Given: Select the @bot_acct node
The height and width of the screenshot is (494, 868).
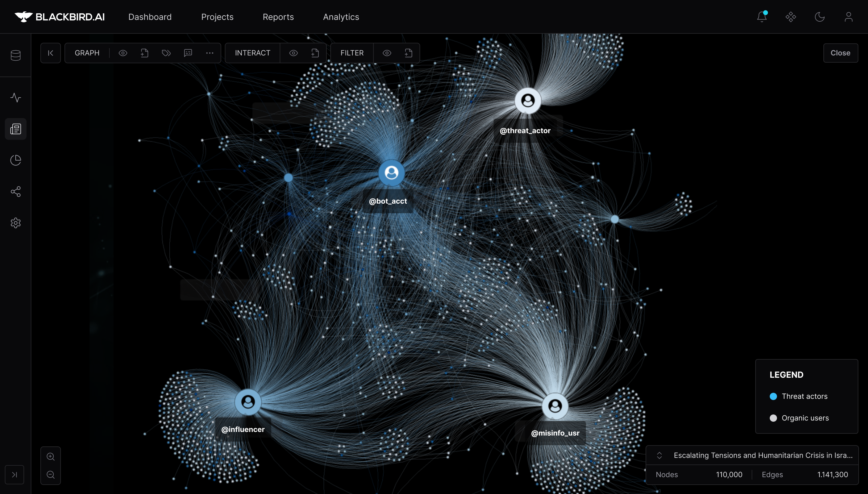Looking at the screenshot, I should pyautogui.click(x=391, y=173).
